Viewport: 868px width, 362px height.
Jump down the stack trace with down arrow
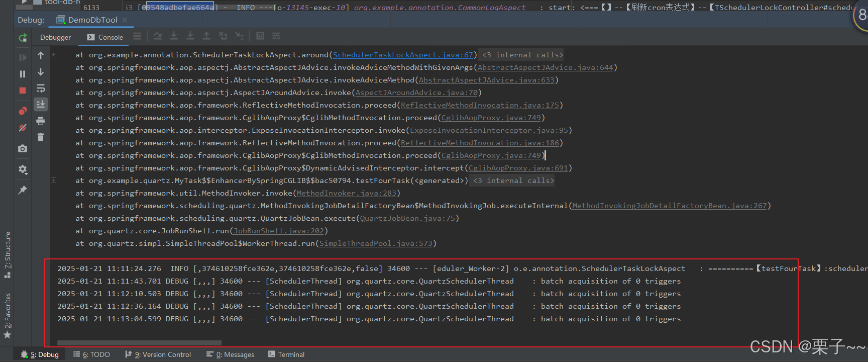point(41,72)
